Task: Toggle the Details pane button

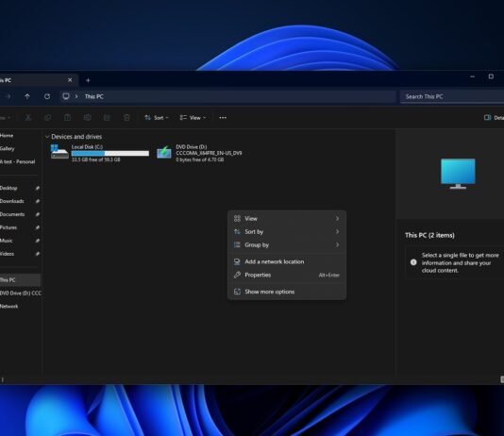Action: point(494,118)
